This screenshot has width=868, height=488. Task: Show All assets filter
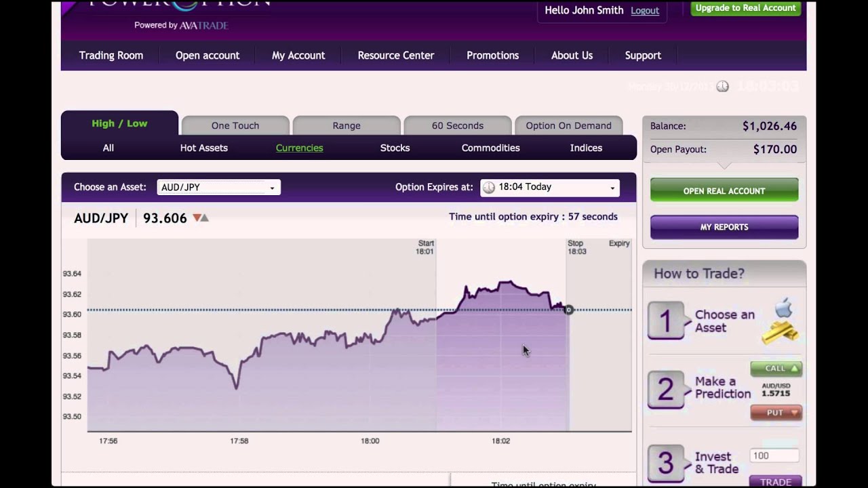click(x=108, y=148)
